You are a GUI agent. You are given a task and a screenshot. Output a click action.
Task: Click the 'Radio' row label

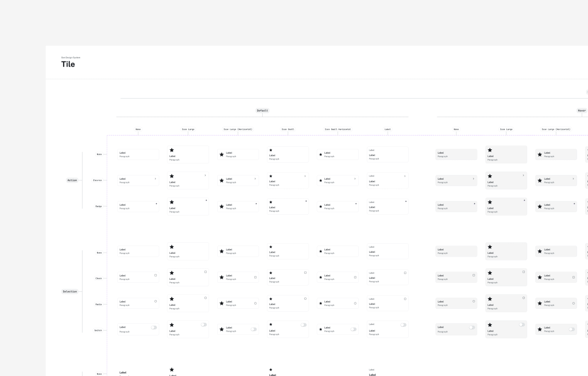(98, 304)
